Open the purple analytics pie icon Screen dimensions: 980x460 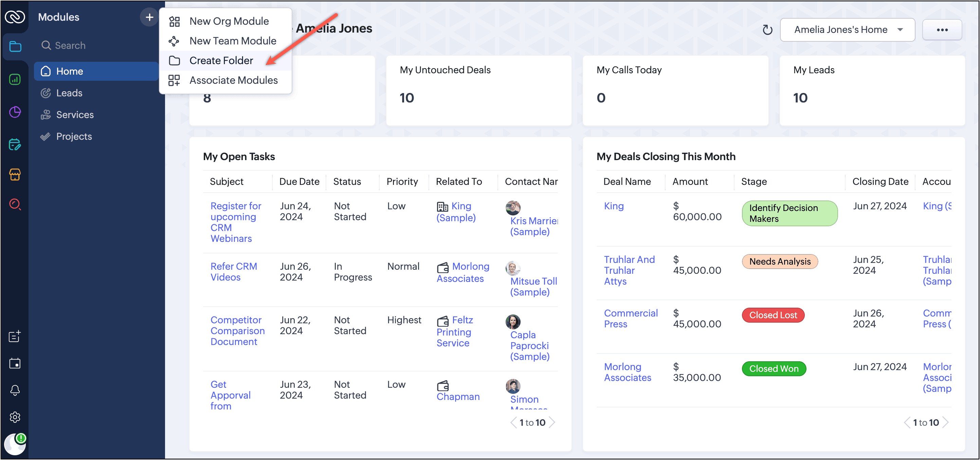15,112
